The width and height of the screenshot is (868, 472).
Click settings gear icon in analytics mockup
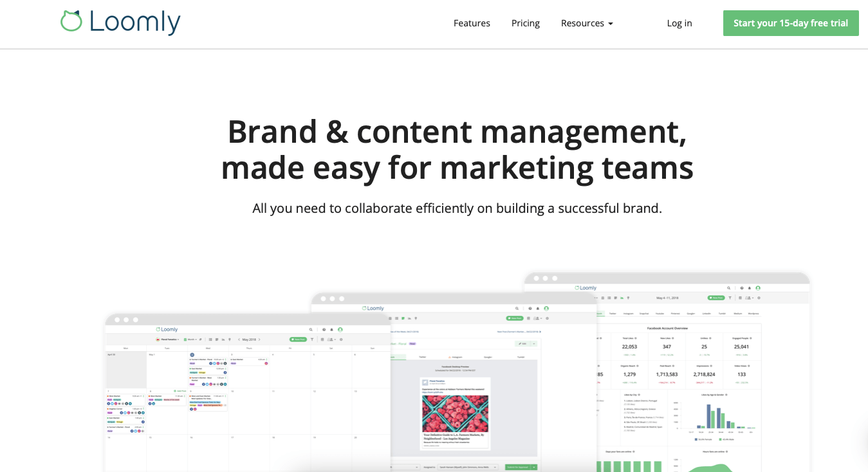759,298
